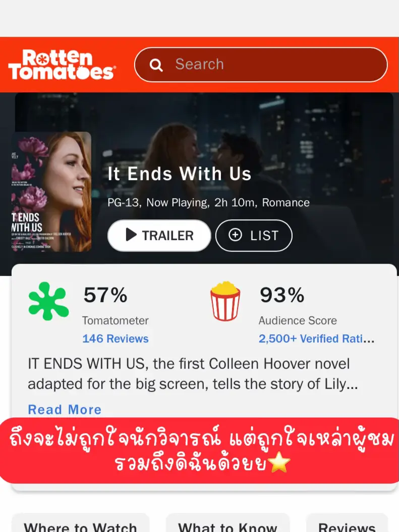This screenshot has width=399, height=532.
Task: Click the play triangle in TRAILER button
Action: [131, 234]
